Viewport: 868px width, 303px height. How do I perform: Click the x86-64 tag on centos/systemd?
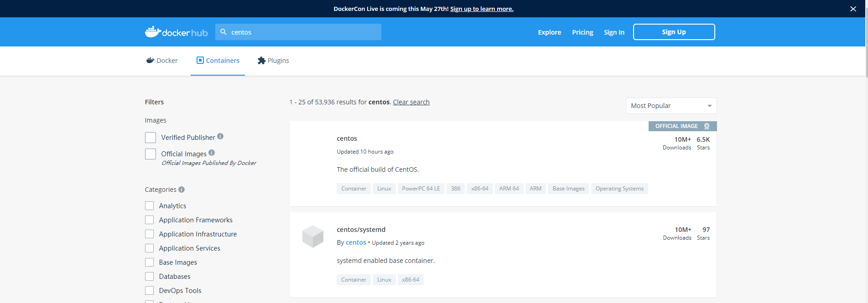point(411,280)
